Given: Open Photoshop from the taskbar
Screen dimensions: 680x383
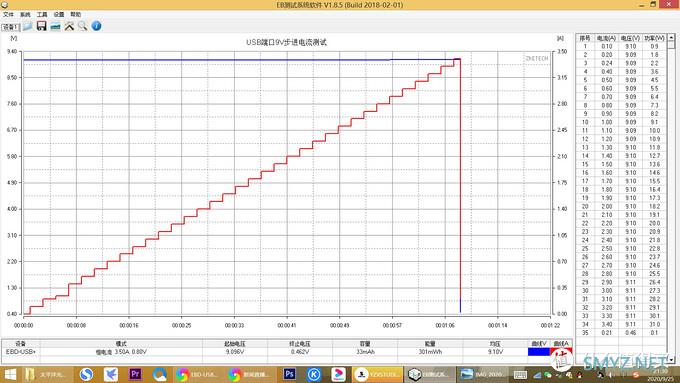Looking at the screenshot, I should [289, 374].
